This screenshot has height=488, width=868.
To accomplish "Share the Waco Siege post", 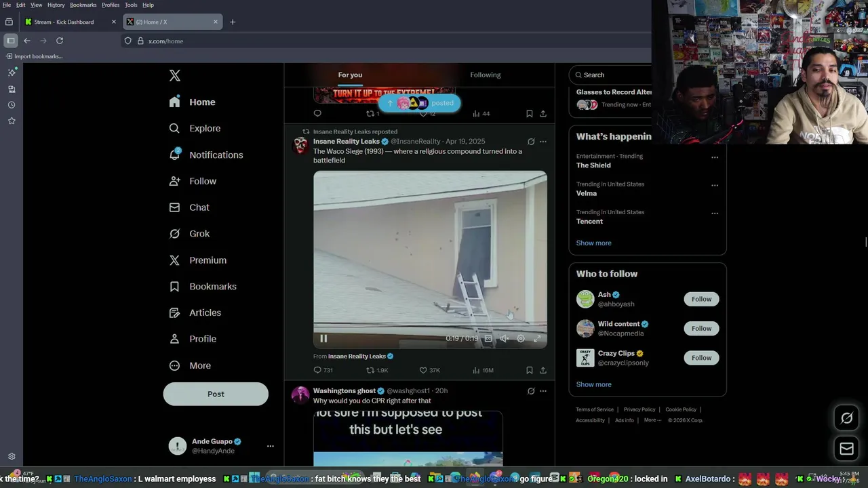I will 542,370.
